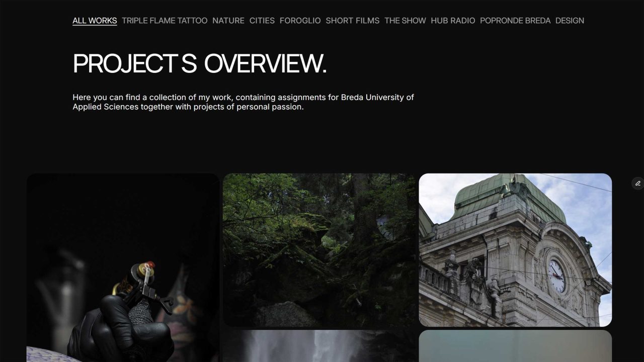644x362 pixels.
Task: Filter by POPRONDE BREDA
Action: (x=515, y=21)
